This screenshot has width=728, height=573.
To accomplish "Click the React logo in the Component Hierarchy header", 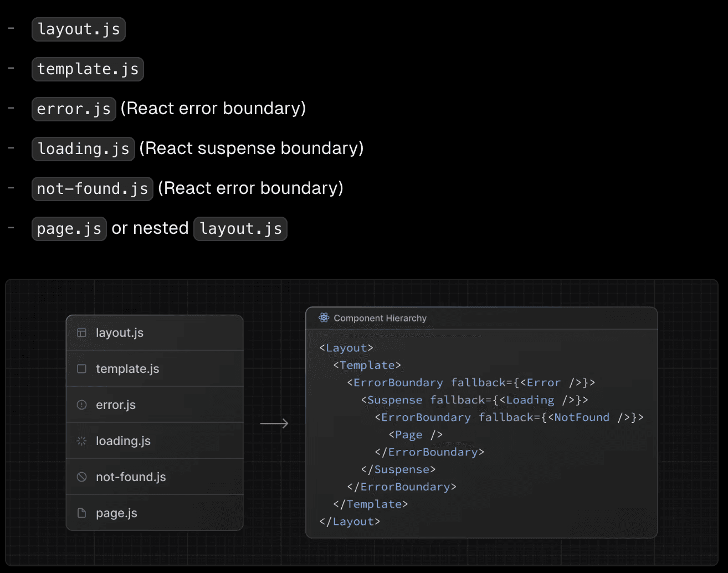I will tap(324, 318).
